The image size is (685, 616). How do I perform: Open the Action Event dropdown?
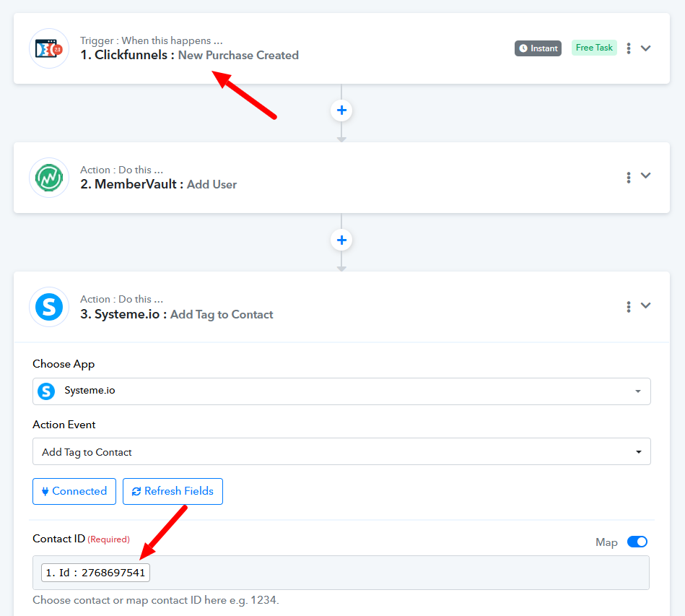click(341, 451)
